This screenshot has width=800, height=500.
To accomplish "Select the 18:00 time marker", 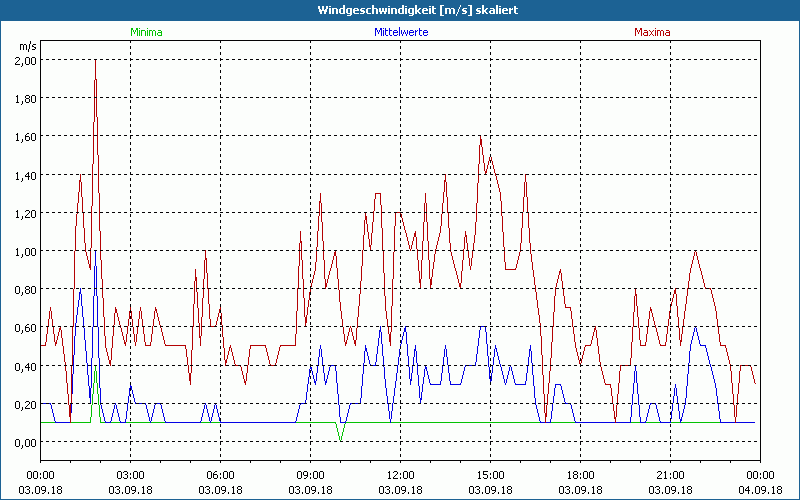I will coord(580,475).
